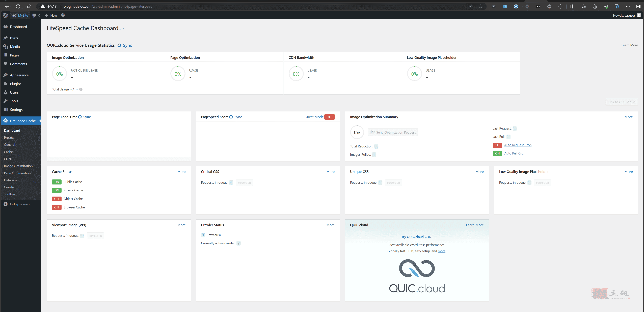Open Image Optimization submenu
This screenshot has height=312, width=644.
coord(18,166)
